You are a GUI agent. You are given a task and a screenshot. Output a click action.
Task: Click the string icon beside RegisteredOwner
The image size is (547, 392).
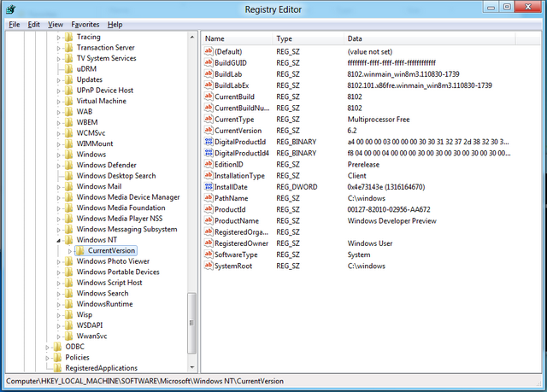[209, 243]
